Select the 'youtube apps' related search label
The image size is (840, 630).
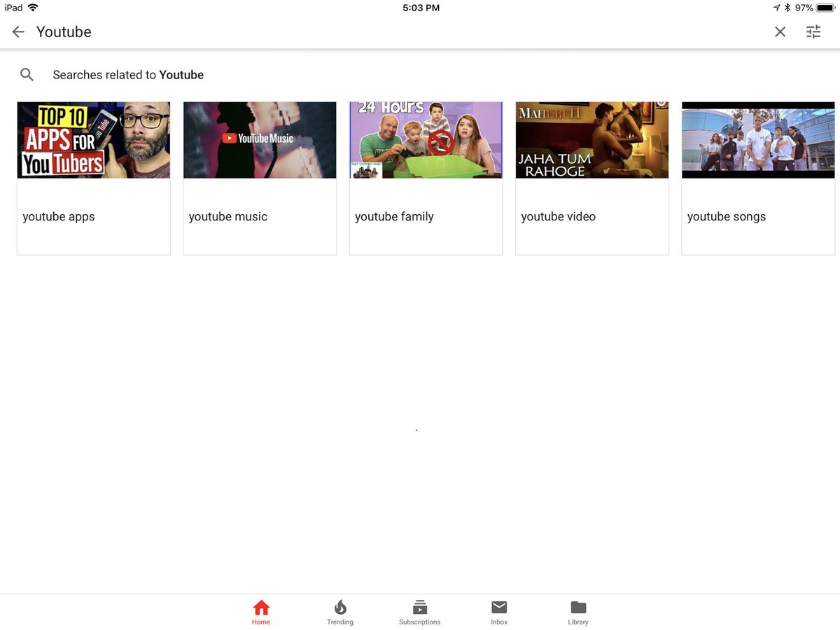(59, 217)
